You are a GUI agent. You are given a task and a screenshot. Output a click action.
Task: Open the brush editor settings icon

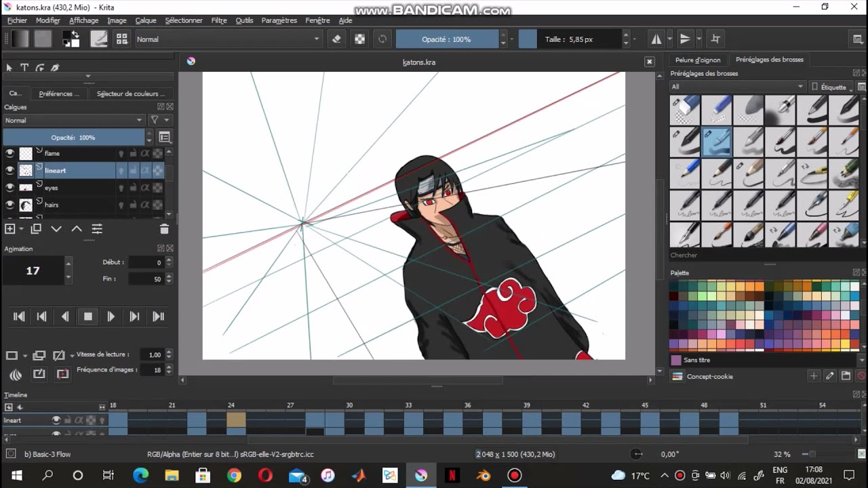[x=99, y=39]
